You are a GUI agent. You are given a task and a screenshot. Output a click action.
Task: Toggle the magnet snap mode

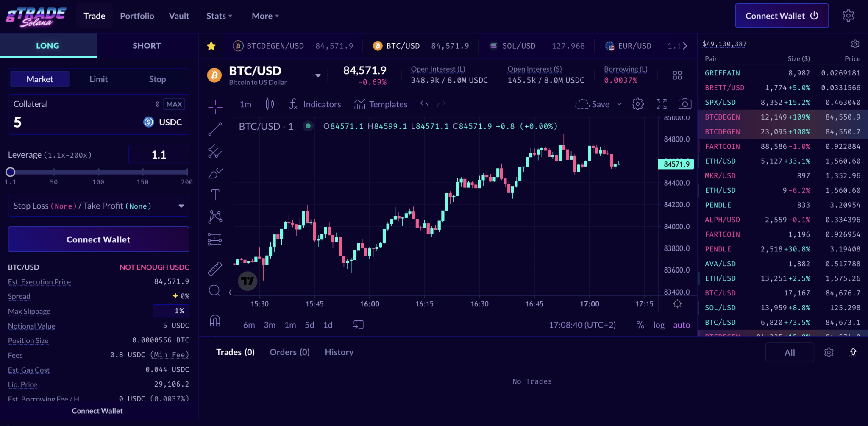coord(215,321)
